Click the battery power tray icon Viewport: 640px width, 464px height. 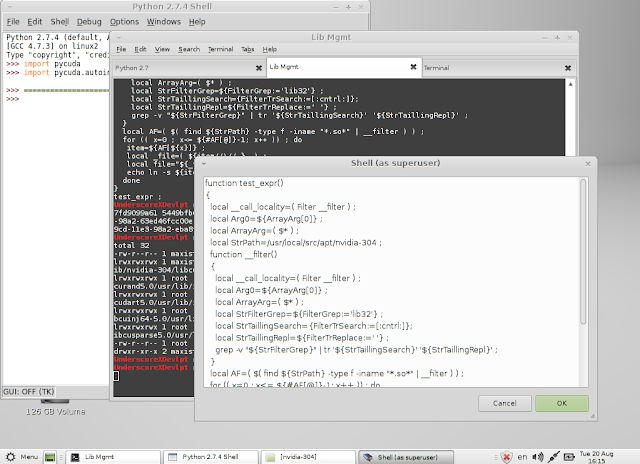[569, 457]
